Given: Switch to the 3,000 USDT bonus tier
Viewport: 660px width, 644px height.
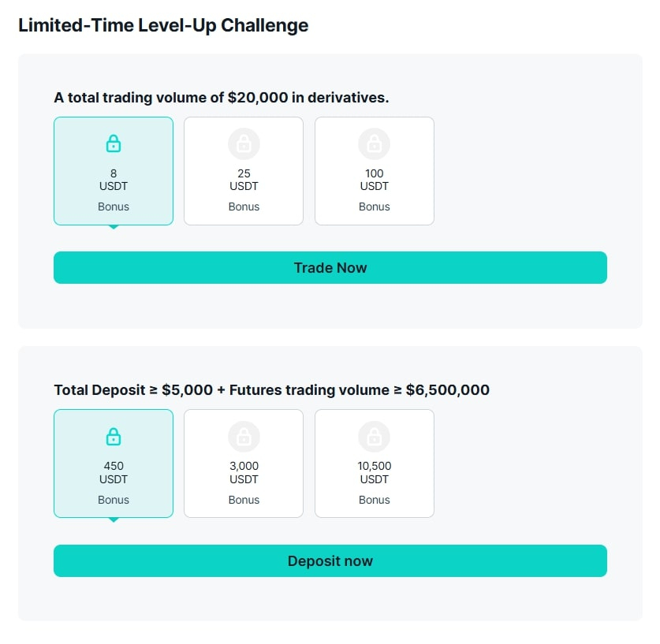Looking at the screenshot, I should click(244, 473).
